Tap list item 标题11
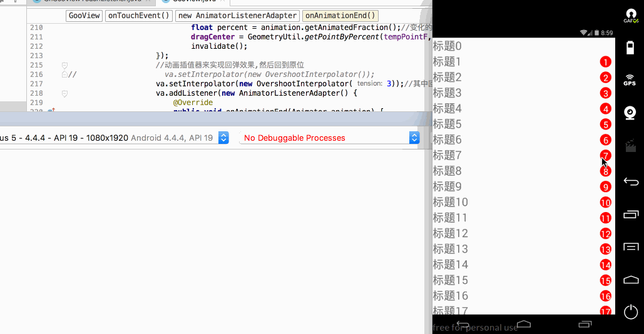Viewport: 644px width, 334px height. (450, 218)
